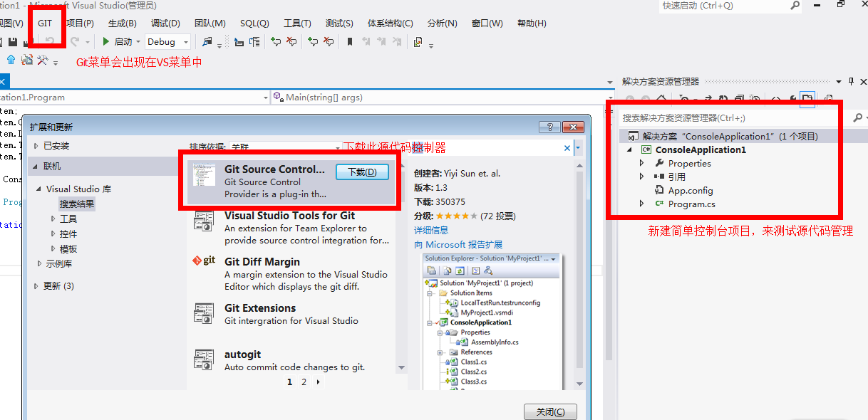Click the green Start debugging play icon
Screen dimensions: 868x420
(106, 42)
